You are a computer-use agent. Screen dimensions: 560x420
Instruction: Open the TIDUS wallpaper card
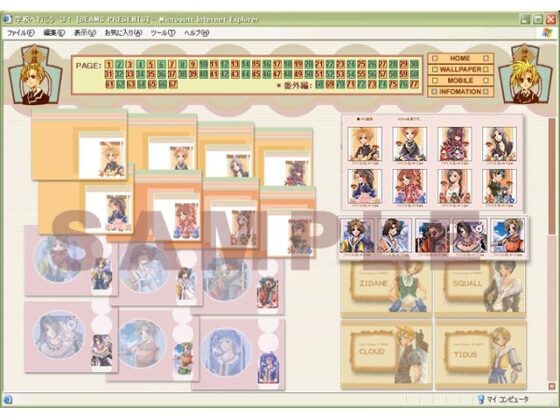pos(480,355)
